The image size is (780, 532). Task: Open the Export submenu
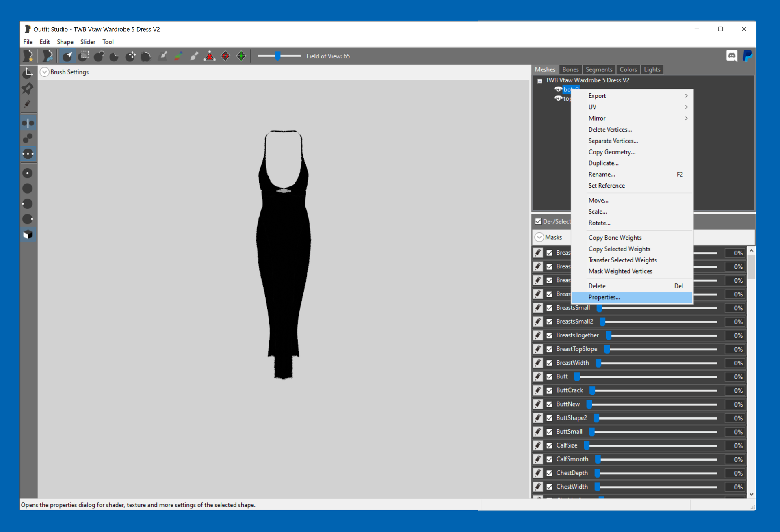[632, 96]
